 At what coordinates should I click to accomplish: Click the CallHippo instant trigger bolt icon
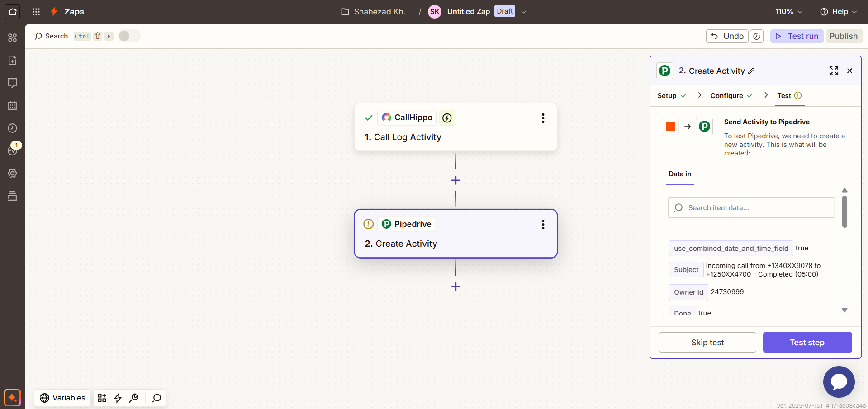[447, 118]
